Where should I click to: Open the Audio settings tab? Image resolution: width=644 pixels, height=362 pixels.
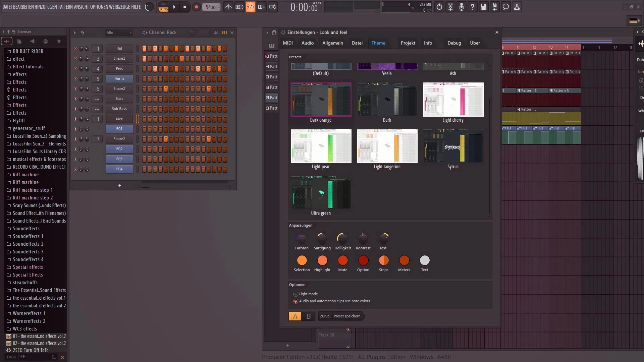pos(307,43)
